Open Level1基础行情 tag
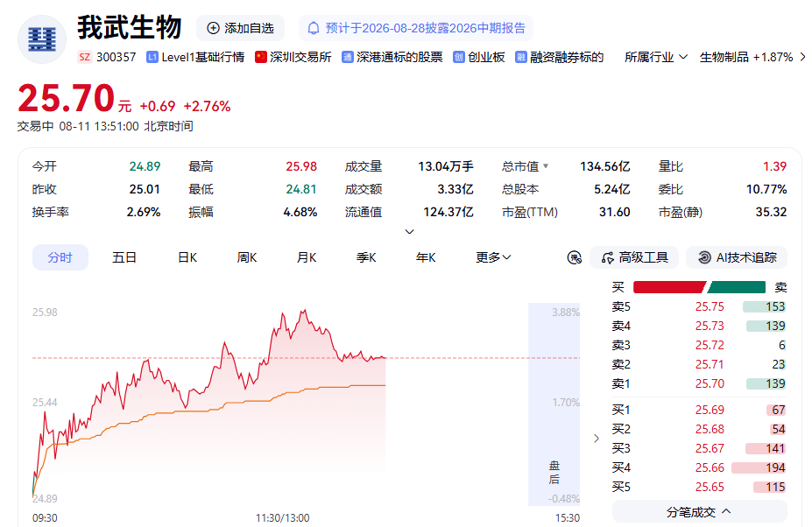 pyautogui.click(x=195, y=57)
